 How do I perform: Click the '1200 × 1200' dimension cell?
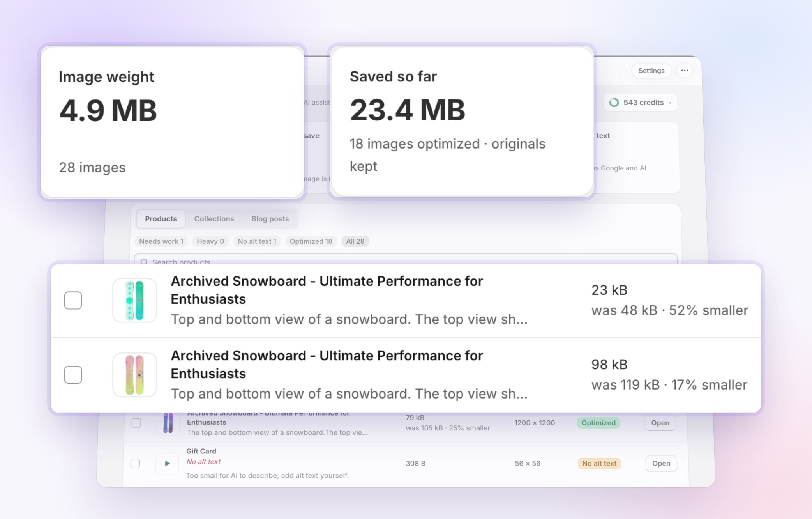535,423
